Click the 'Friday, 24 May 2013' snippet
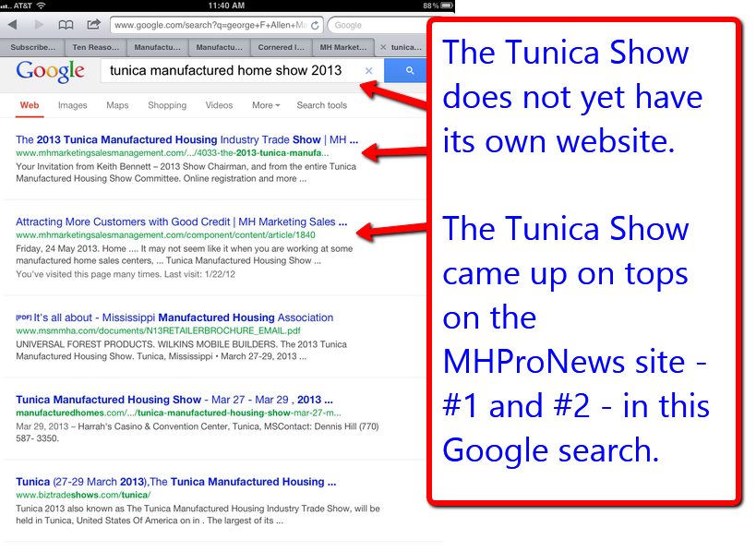This screenshot has width=756, height=551. 185,255
